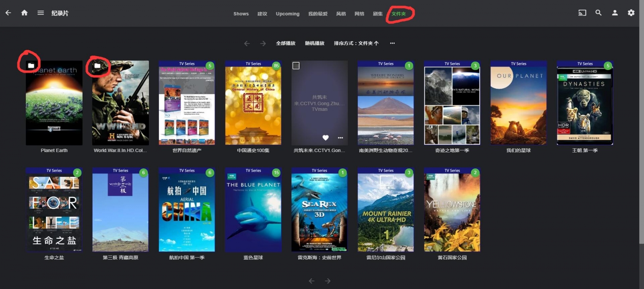Open the Planet Earth title link
The image size is (644, 289).
click(x=54, y=150)
